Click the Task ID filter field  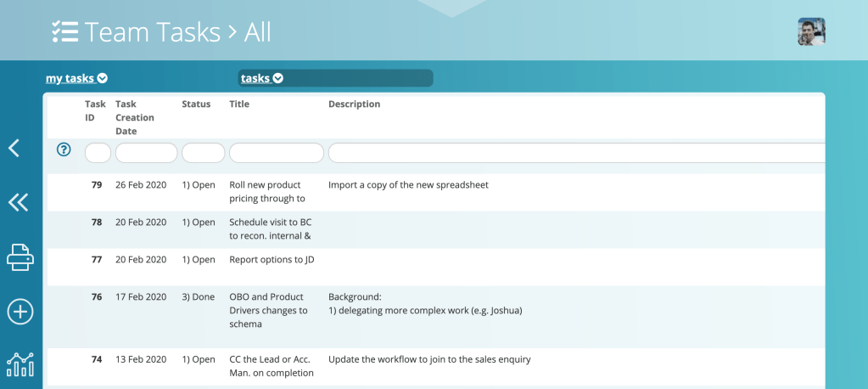98,153
